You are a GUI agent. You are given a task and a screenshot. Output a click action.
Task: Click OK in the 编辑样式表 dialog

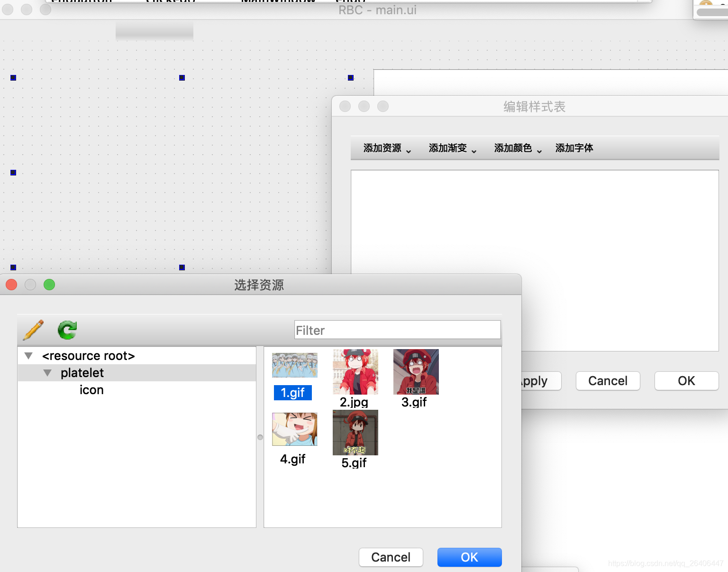pos(687,381)
